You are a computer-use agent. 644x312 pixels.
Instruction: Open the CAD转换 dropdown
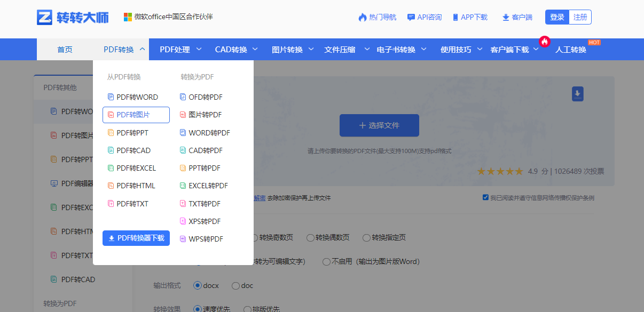[x=231, y=49]
